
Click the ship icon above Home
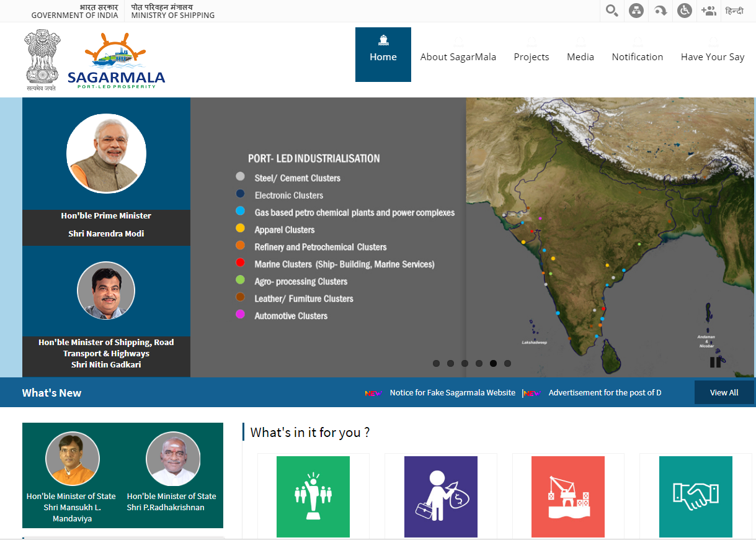coord(383,41)
